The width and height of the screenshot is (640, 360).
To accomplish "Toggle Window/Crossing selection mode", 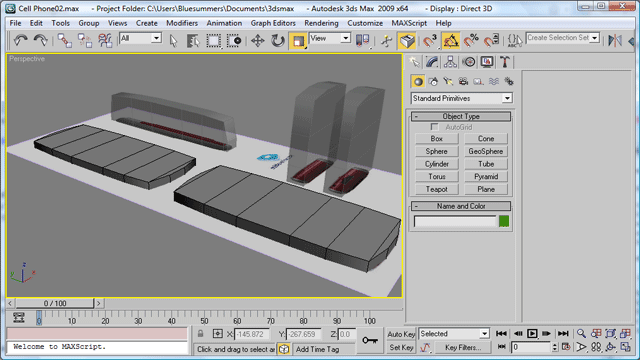I will pos(234,40).
